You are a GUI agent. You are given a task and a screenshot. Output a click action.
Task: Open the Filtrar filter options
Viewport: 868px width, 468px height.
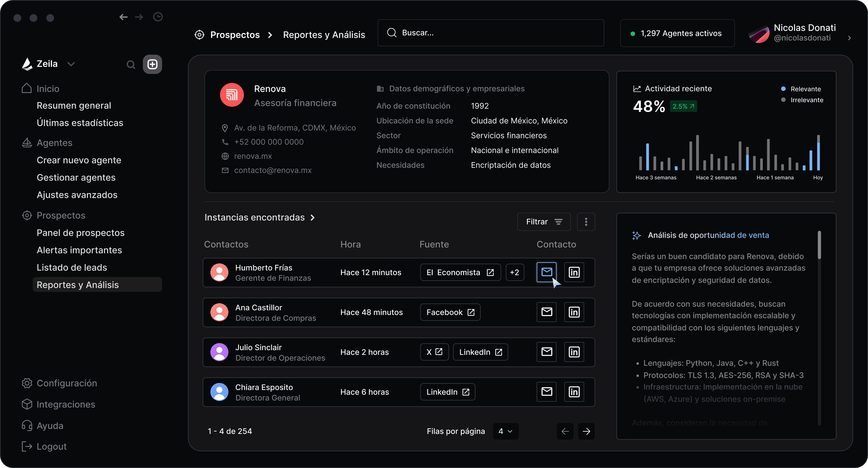(544, 222)
